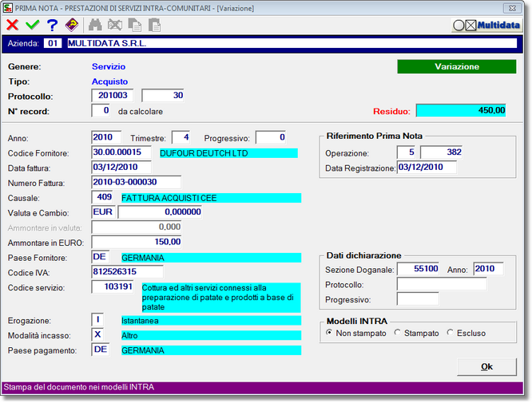Click the Trimestre field showing 4
This screenshot has height=403, width=532.
181,137
